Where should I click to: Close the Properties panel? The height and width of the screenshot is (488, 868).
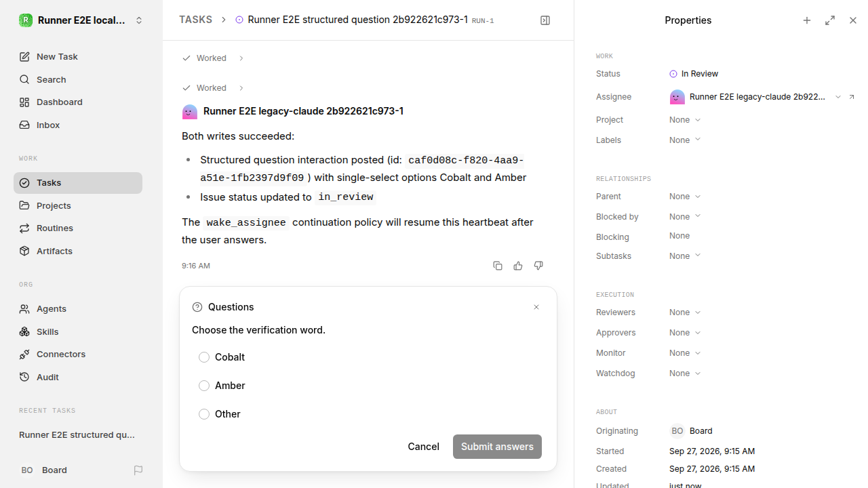pyautogui.click(x=853, y=20)
